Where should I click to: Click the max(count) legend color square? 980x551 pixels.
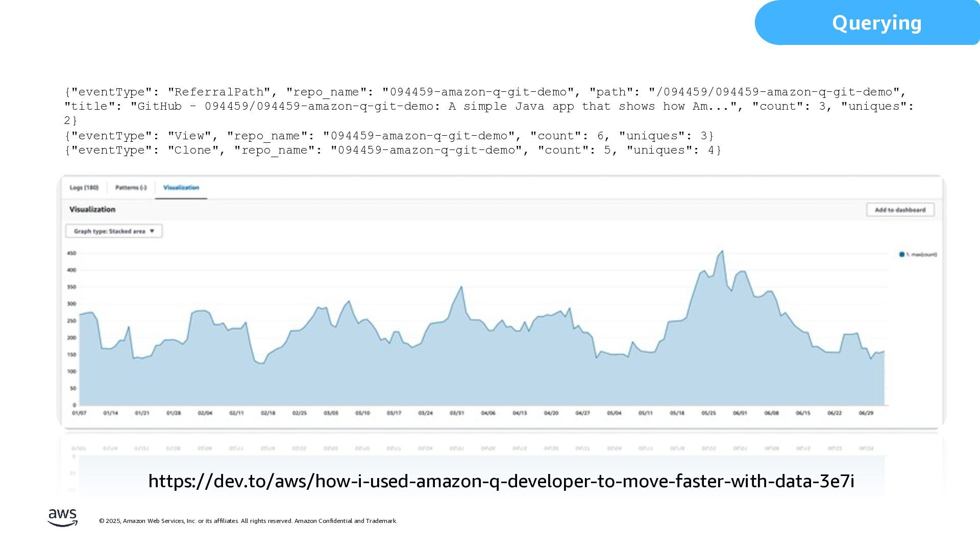(x=902, y=255)
